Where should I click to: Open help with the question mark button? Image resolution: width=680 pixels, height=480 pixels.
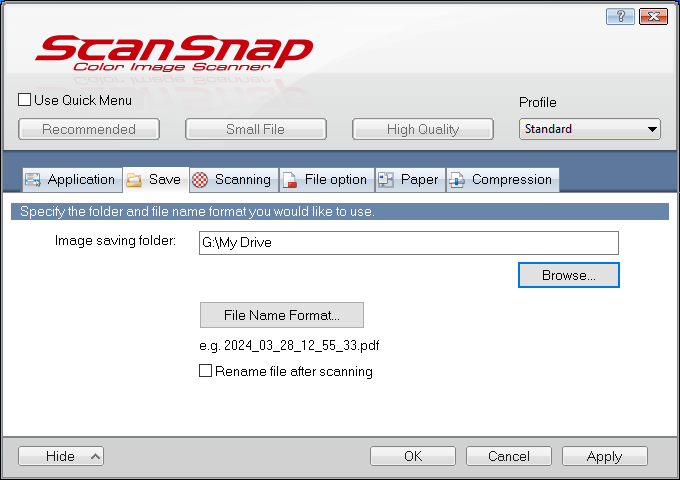click(620, 16)
